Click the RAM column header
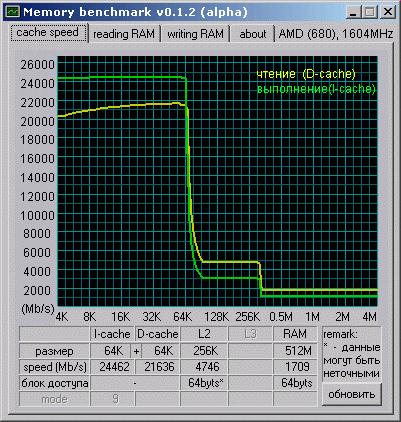This screenshot has height=422, width=401. 295,334
